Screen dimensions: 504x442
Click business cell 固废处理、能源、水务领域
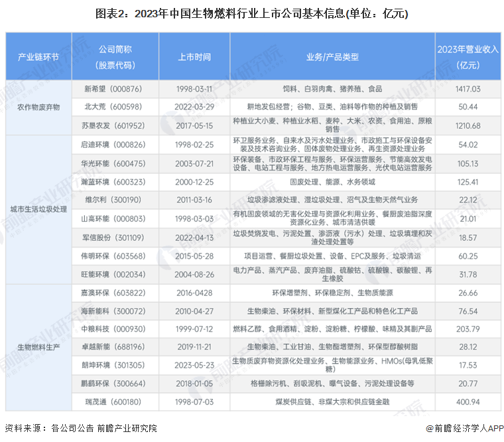click(x=332, y=182)
